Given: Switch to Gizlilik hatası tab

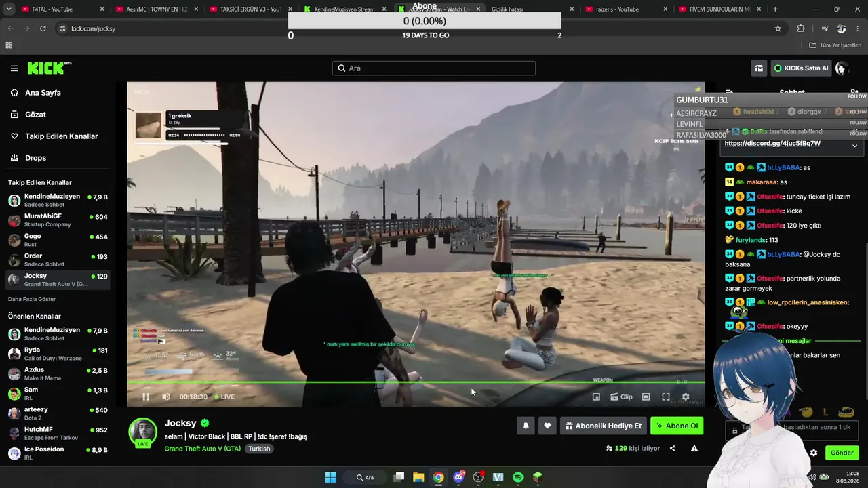Looking at the screenshot, I should click(531, 9).
